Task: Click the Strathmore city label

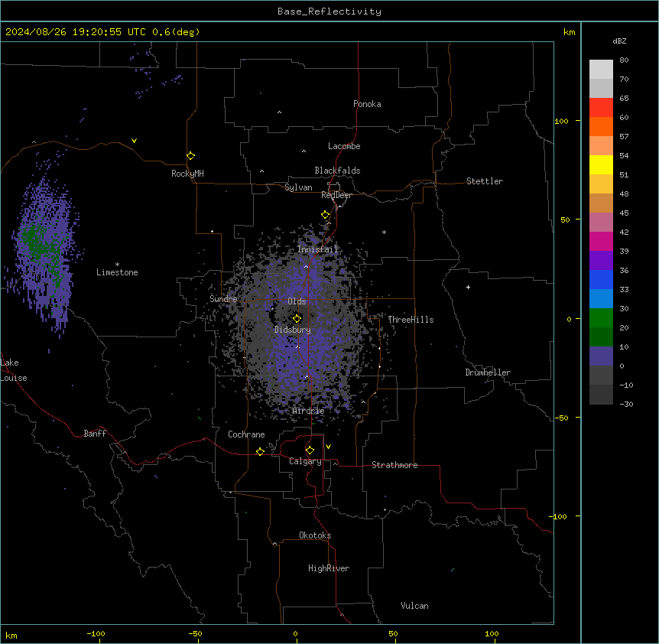Action: tap(394, 465)
